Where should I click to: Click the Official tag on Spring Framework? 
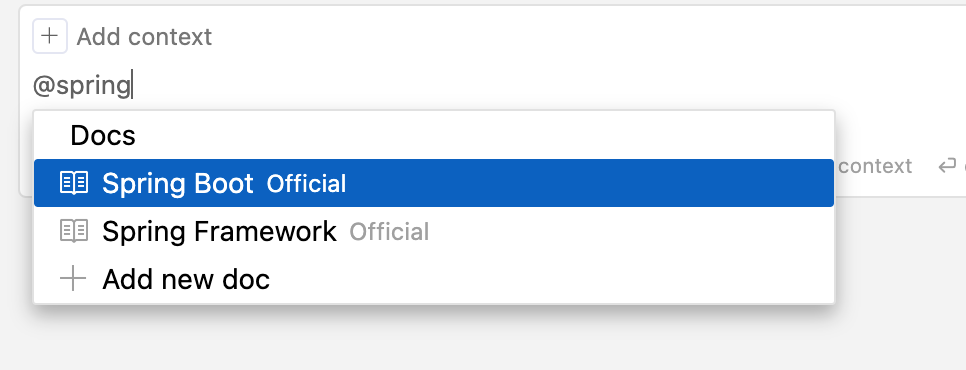point(389,231)
